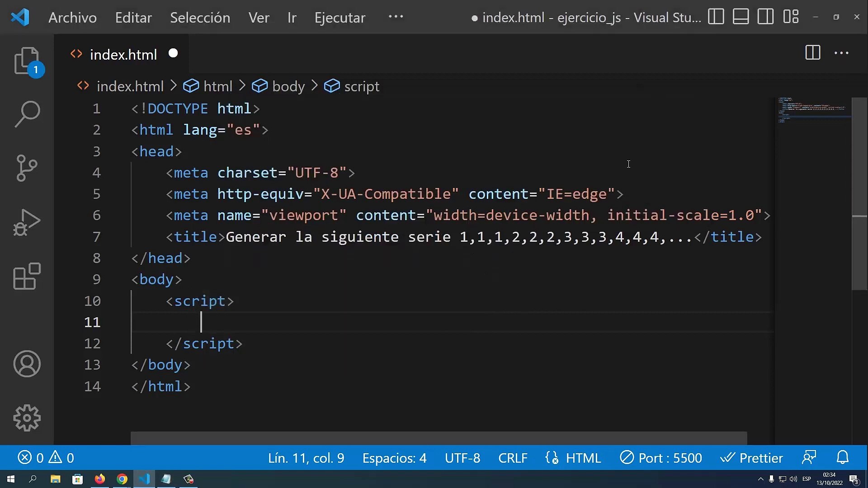
Task: Open the Search view
Action: click(27, 114)
